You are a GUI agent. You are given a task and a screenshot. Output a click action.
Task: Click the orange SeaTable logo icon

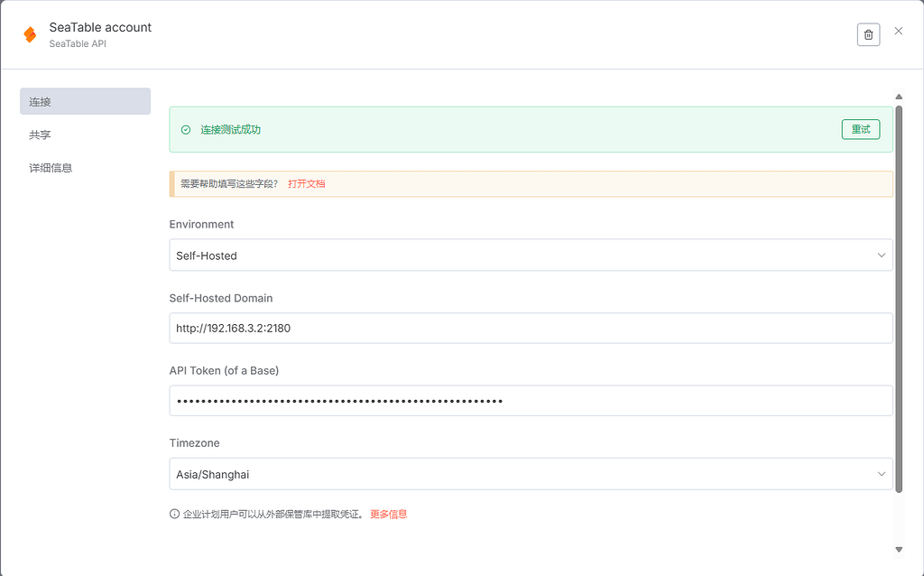pyautogui.click(x=30, y=35)
